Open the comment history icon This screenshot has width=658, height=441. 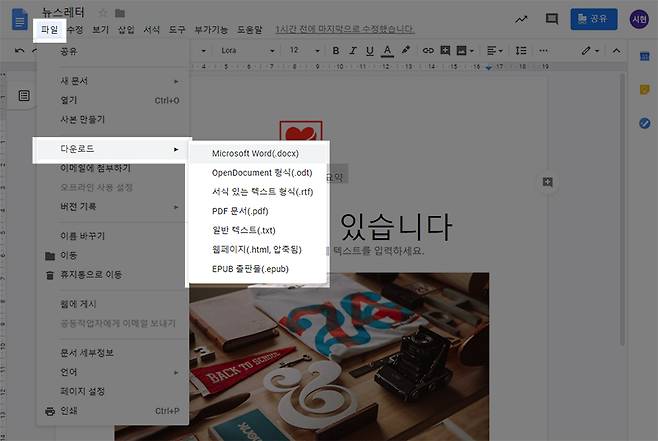click(551, 19)
